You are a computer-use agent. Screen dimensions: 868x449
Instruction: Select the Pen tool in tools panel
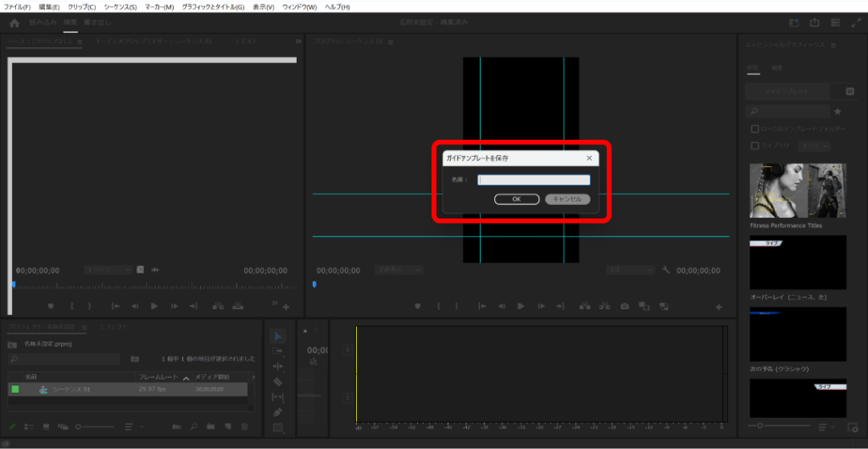[x=278, y=413]
